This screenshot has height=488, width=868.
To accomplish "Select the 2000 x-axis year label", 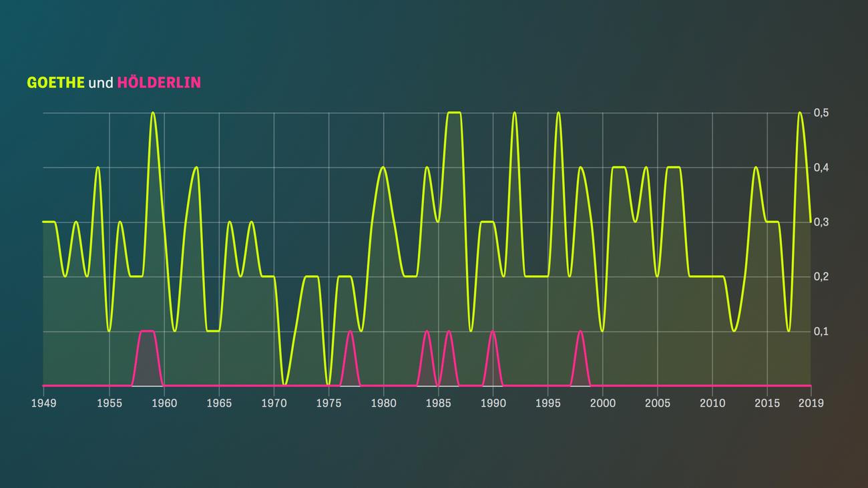I will (x=602, y=403).
